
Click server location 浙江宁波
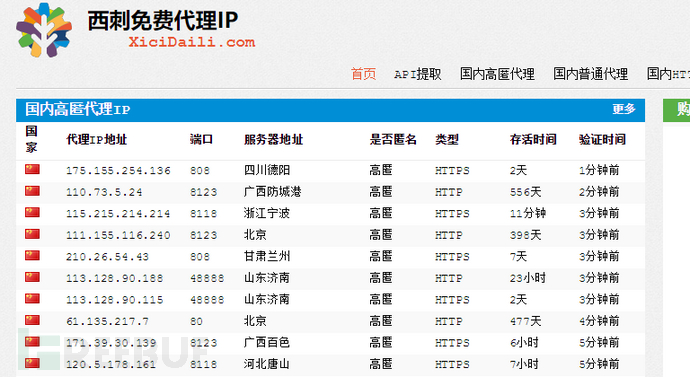coord(267,213)
